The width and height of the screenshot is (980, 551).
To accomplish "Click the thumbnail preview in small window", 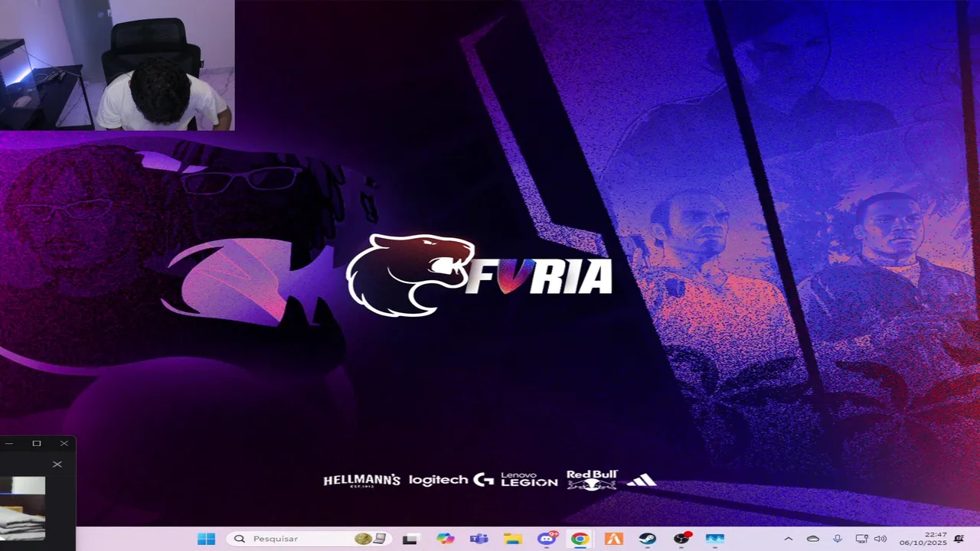I will pos(22,507).
